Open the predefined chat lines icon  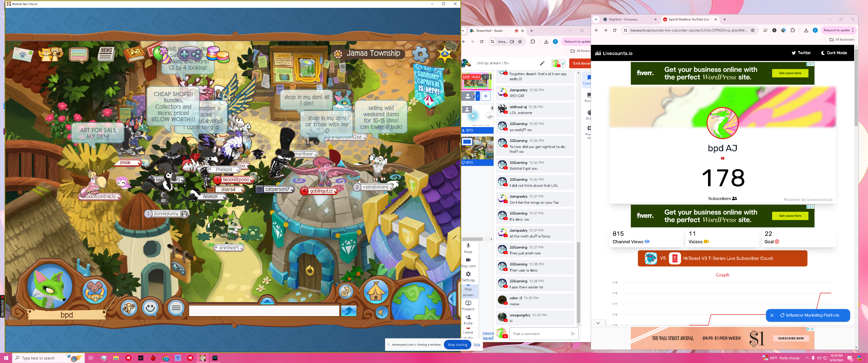tap(176, 308)
